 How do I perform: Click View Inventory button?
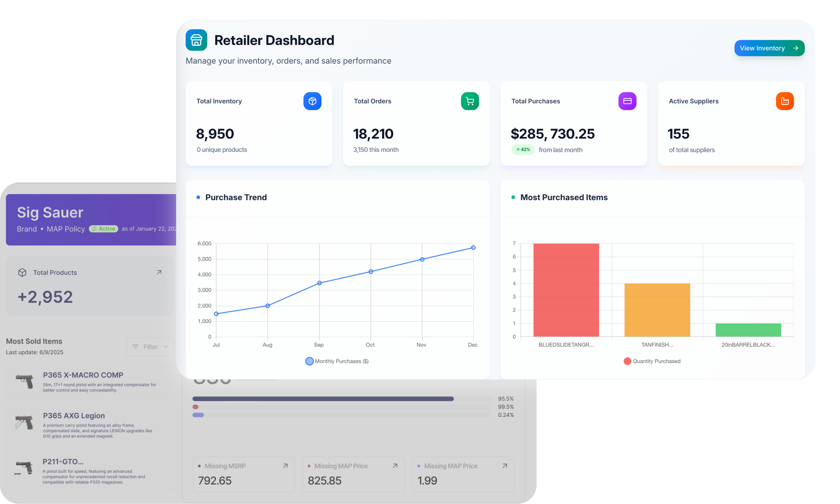[x=769, y=48]
